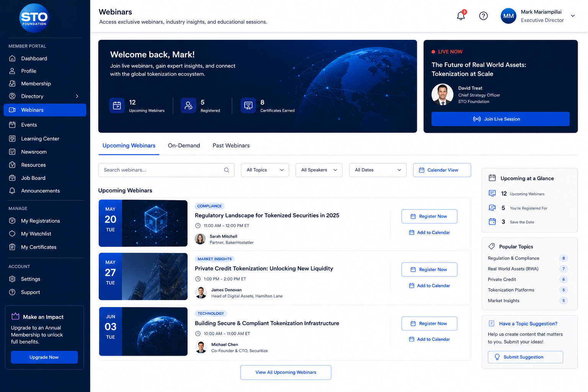
Task: Click View All Upcoming Webinars button
Action: pos(286,372)
